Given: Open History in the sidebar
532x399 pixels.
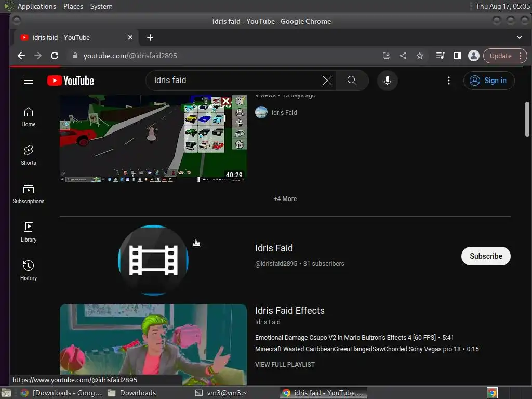Looking at the screenshot, I should [x=29, y=270].
